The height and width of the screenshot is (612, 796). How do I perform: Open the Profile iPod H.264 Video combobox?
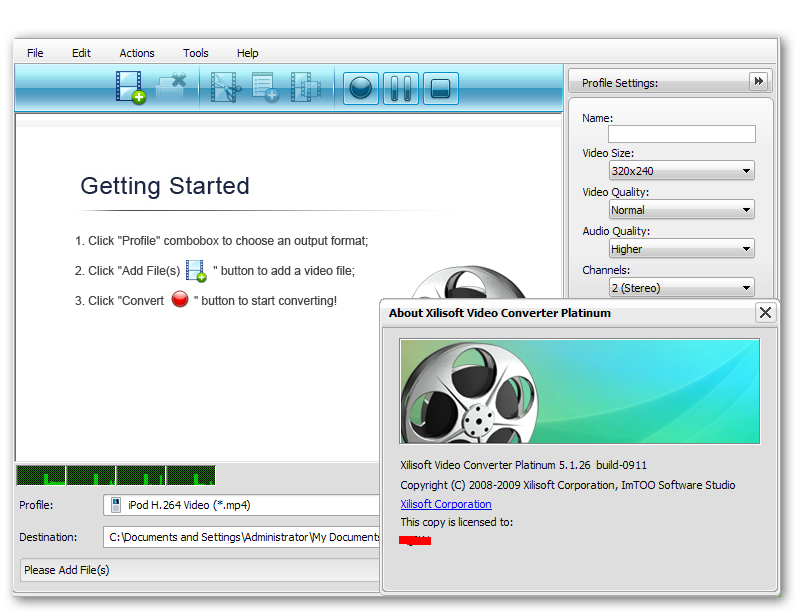pos(242,505)
